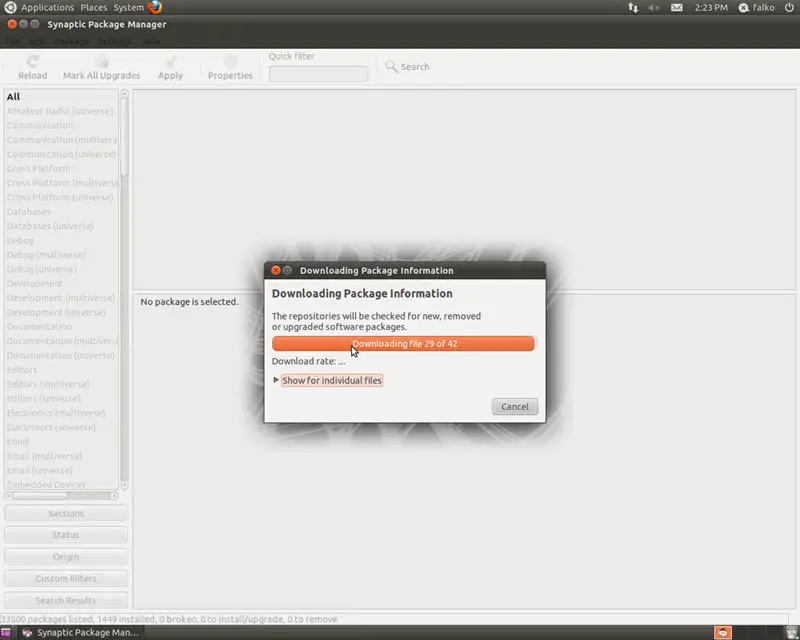Click the show desktop icon in bottom panel
This screenshot has width=800, height=640.
pyautogui.click(x=6, y=632)
